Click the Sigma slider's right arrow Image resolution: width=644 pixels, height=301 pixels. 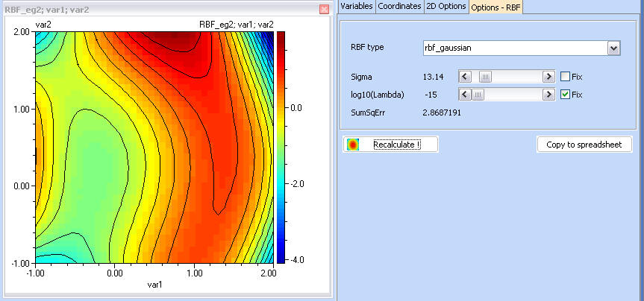coord(548,77)
